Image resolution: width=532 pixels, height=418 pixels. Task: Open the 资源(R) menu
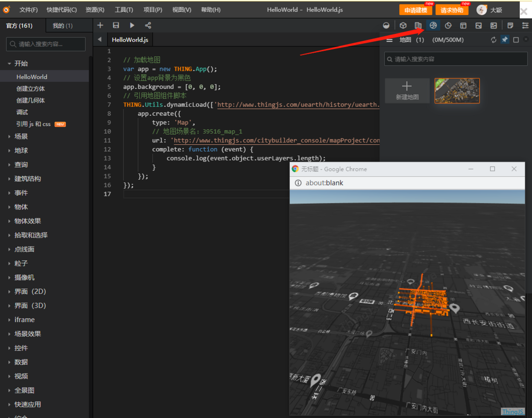click(95, 10)
